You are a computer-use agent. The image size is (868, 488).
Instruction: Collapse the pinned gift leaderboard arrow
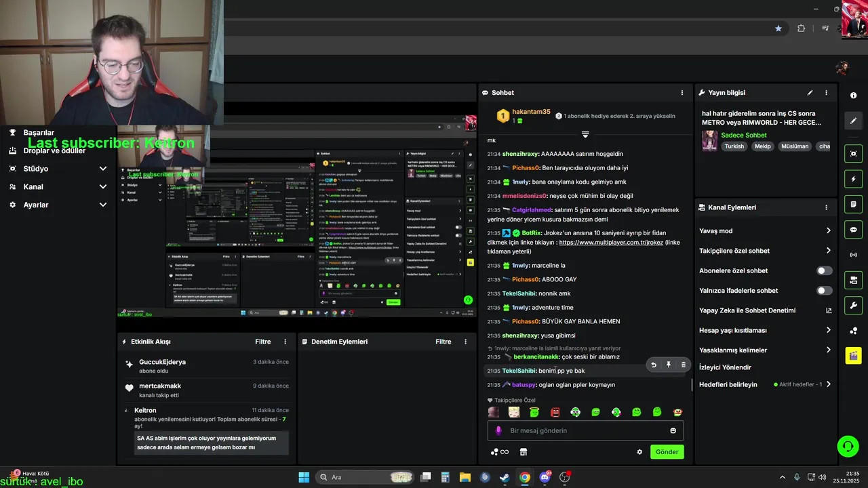(x=585, y=134)
